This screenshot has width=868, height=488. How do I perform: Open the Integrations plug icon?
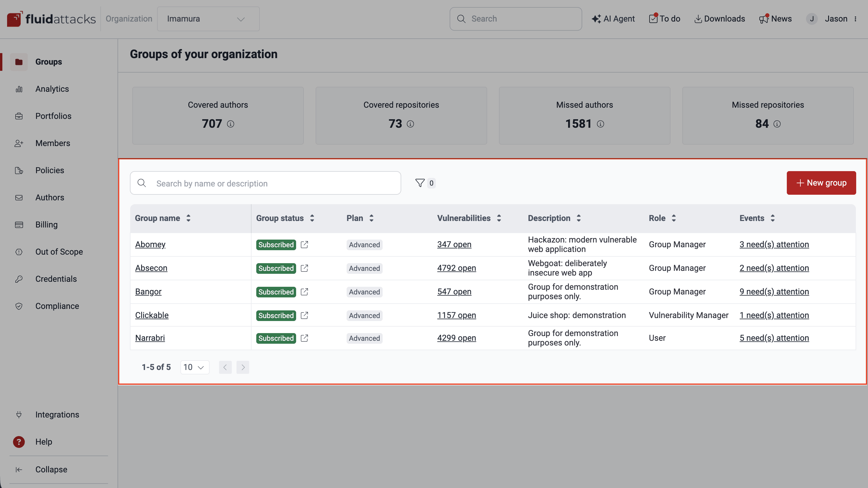pos(19,415)
